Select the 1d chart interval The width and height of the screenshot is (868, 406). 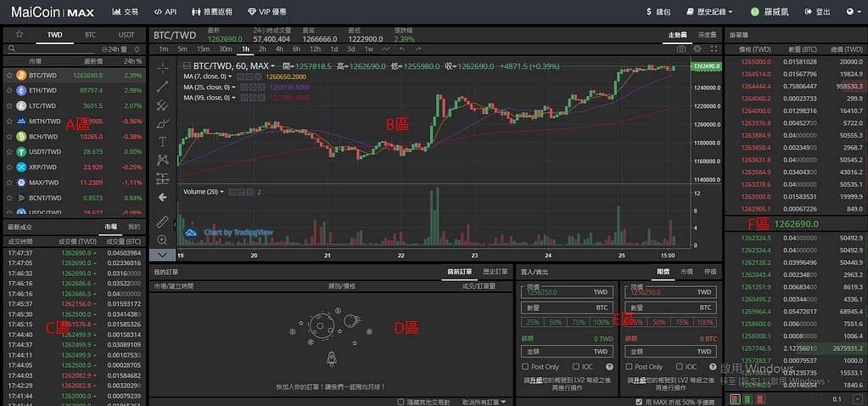point(333,48)
